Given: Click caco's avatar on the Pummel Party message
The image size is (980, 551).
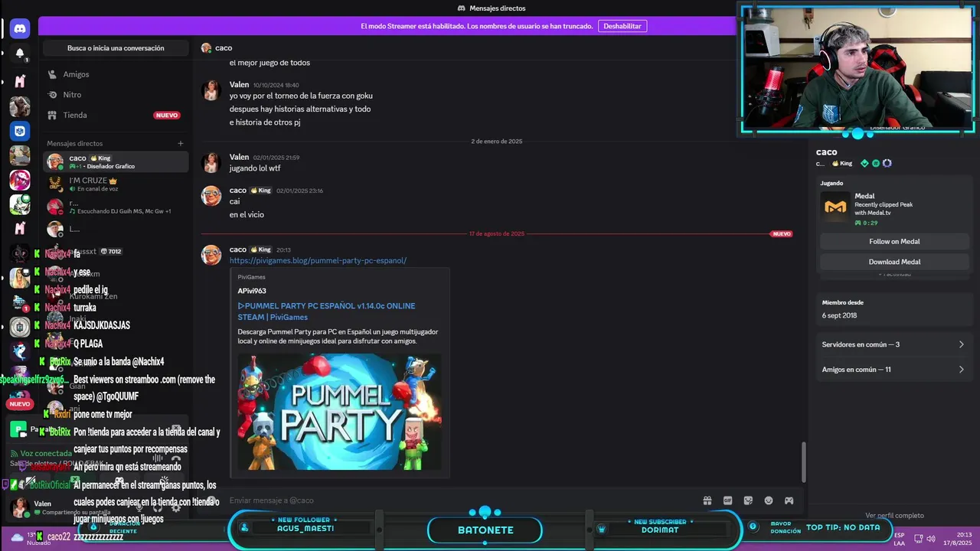Looking at the screenshot, I should 211,256.
